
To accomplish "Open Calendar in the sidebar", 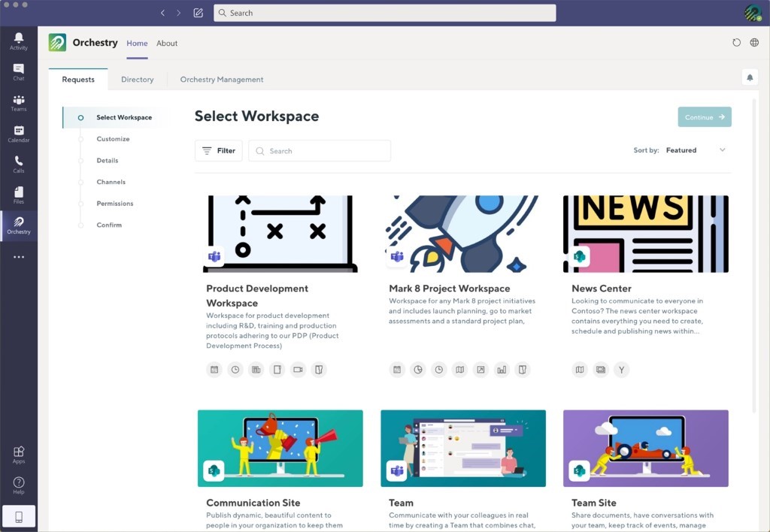I will click(19, 134).
